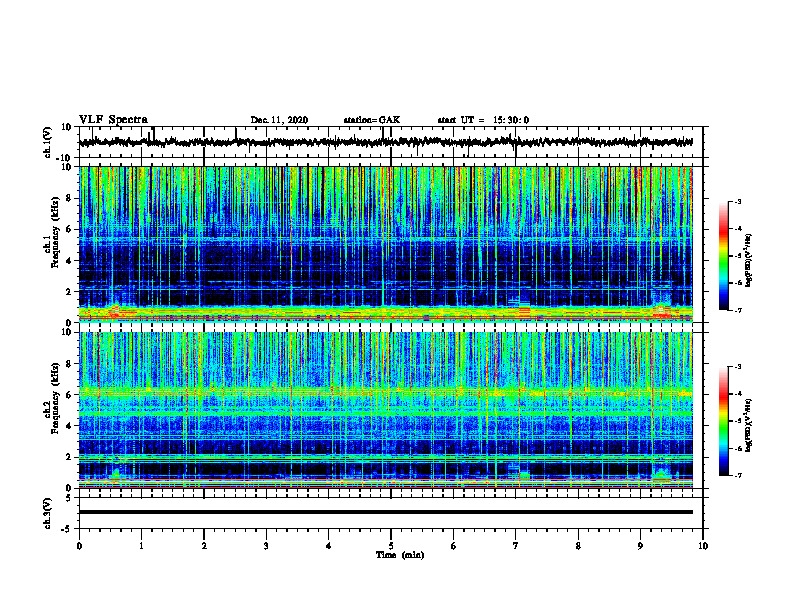This screenshot has height=612, width=792.
Task: Click the "10" tick at the time axis end
Action: pyautogui.click(x=703, y=546)
